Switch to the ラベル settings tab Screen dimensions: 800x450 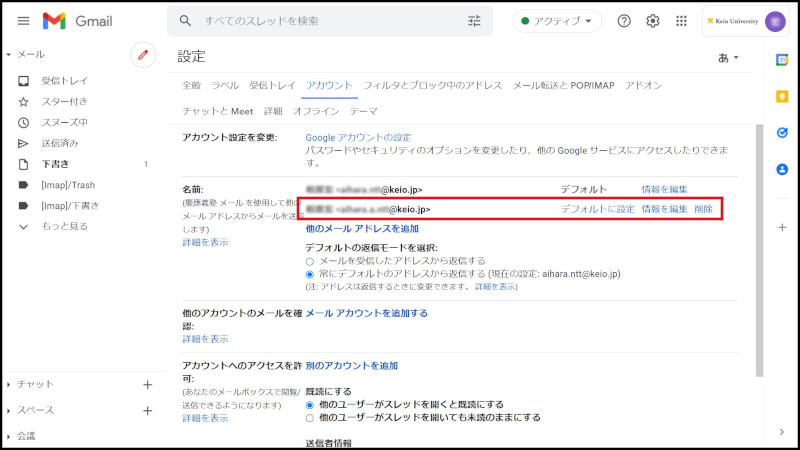(225, 86)
